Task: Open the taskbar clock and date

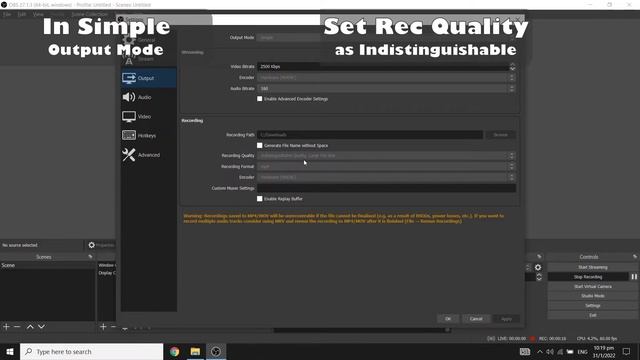Action: 604,351
